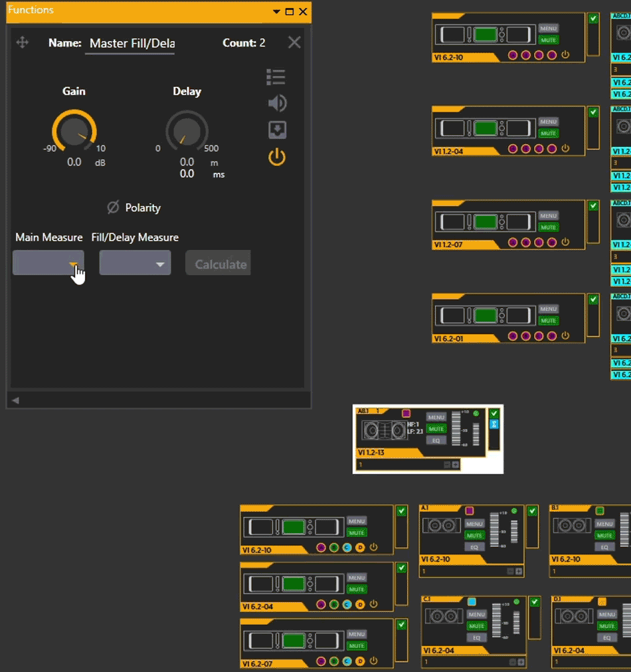Toggle MUTE on the VI 6.2-01 amplifier
Screen dimensions: 631x672
[548, 320]
